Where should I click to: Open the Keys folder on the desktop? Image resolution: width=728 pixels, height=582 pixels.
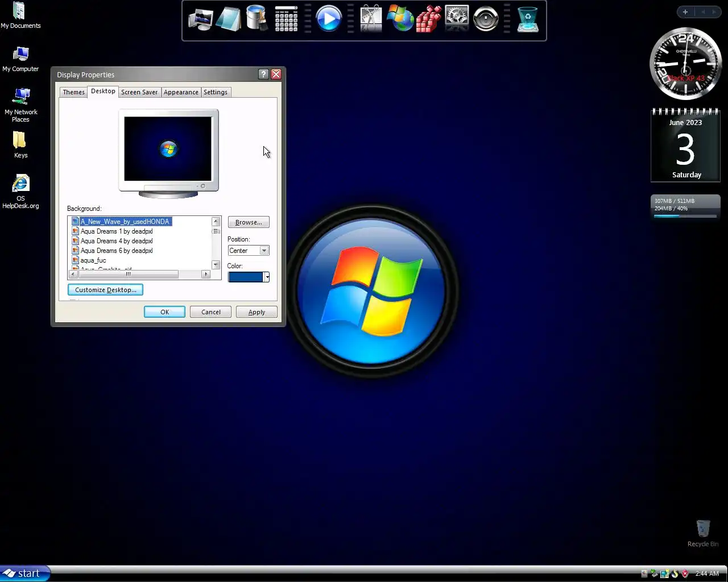coord(20,144)
